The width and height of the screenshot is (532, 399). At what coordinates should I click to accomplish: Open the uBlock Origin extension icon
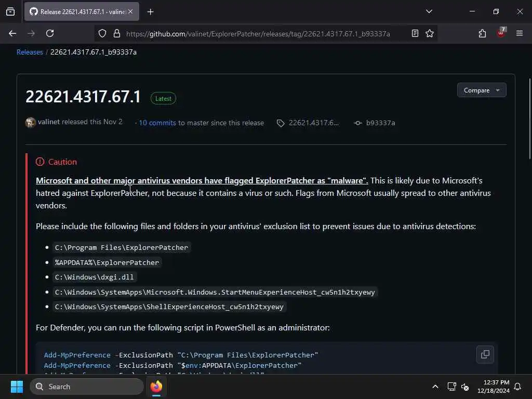click(501, 33)
